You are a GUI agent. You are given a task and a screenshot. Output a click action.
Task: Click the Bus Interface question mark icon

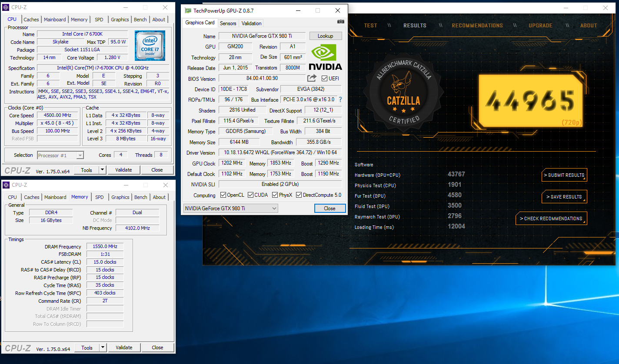click(x=340, y=99)
